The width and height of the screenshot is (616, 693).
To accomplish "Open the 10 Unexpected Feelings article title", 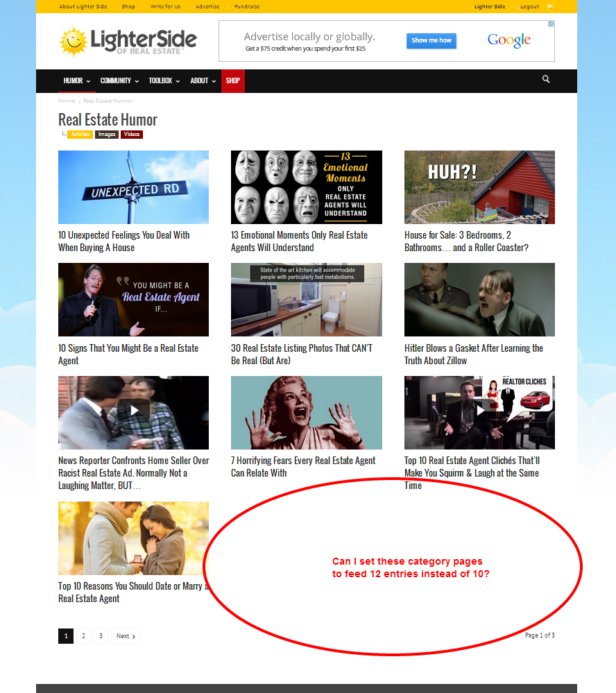I will 123,241.
